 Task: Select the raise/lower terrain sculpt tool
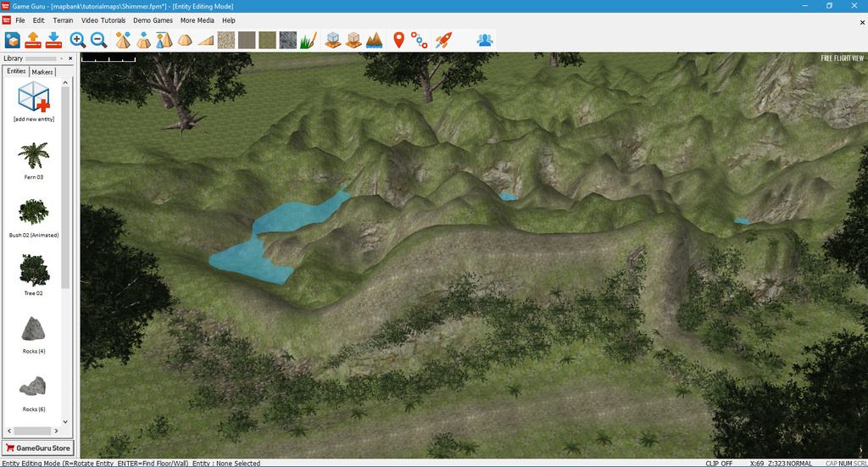pos(123,40)
